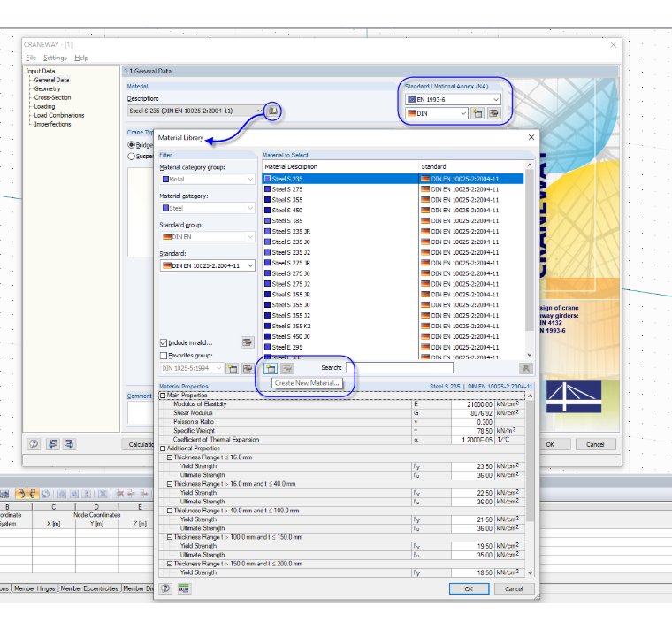672x630 pixels.
Task: Close the Material Library dialog
Action: 531,137
